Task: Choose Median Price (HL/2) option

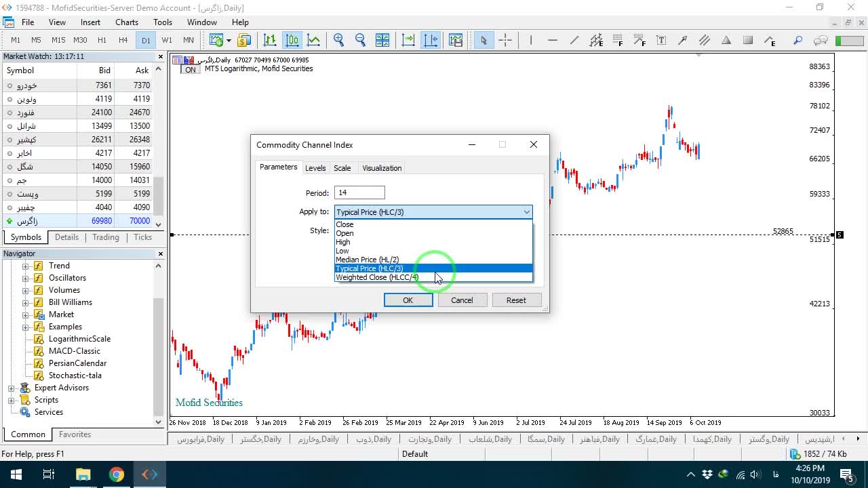Action: pyautogui.click(x=433, y=260)
